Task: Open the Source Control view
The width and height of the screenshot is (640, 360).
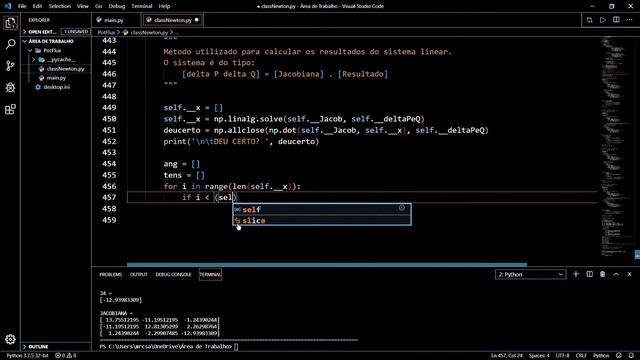Action: pyautogui.click(x=10, y=66)
